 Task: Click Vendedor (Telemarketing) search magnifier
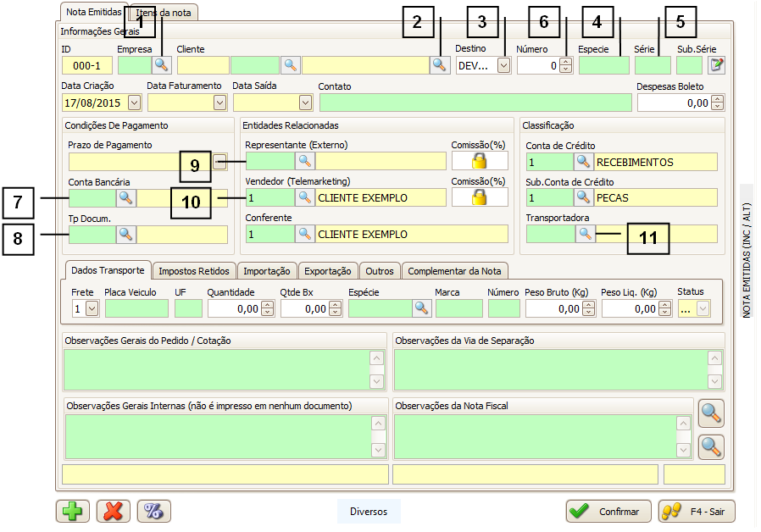tap(304, 198)
